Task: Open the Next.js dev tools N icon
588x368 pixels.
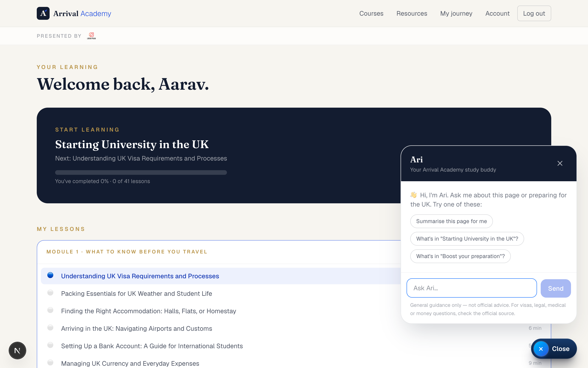Action: coord(17,351)
